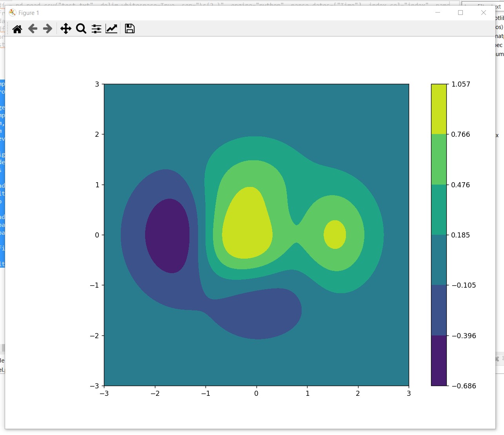This screenshot has width=504, height=435.
Task: Go forward to next view arrow
Action: point(47,29)
